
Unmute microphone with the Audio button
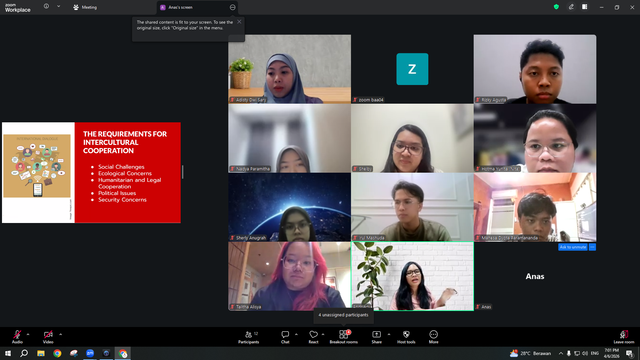[x=17, y=337]
